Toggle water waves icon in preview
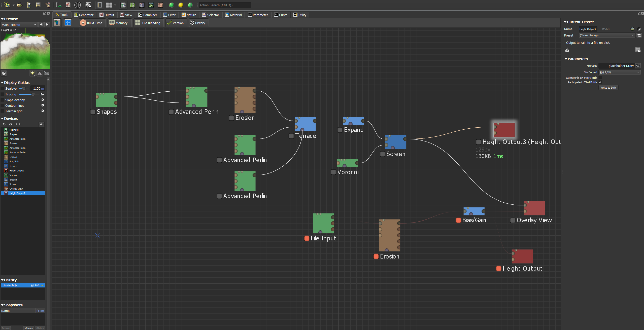This screenshot has height=330, width=644. coord(47,73)
